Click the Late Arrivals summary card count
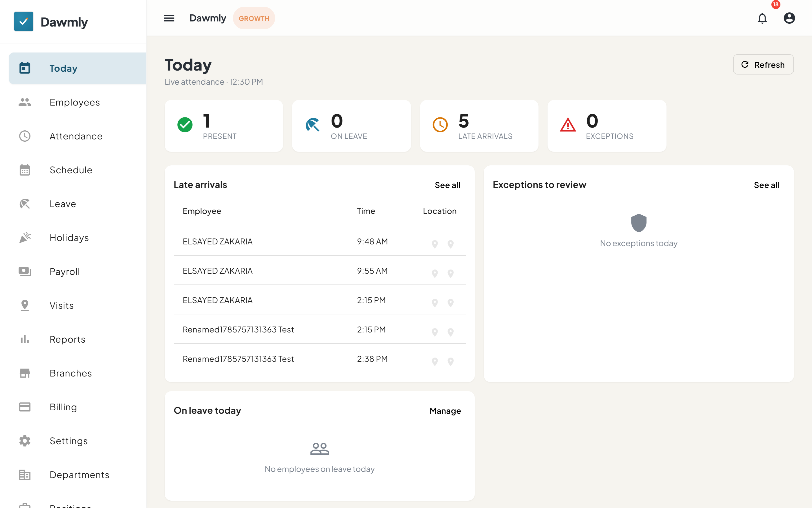The image size is (812, 508). point(464,121)
